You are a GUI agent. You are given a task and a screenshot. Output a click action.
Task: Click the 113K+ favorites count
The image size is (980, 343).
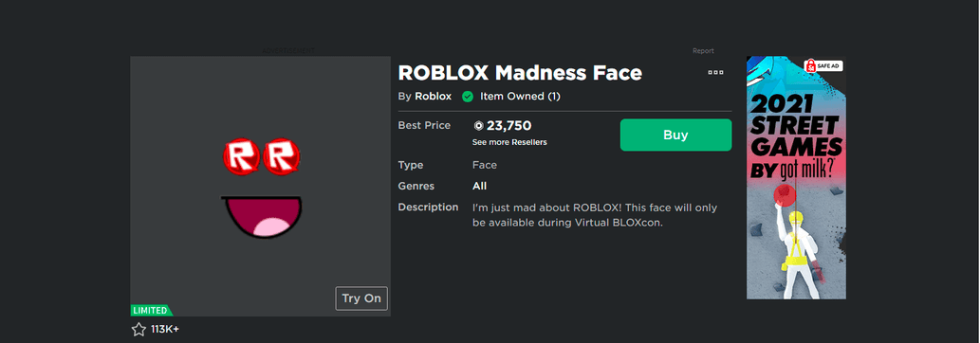(165, 329)
